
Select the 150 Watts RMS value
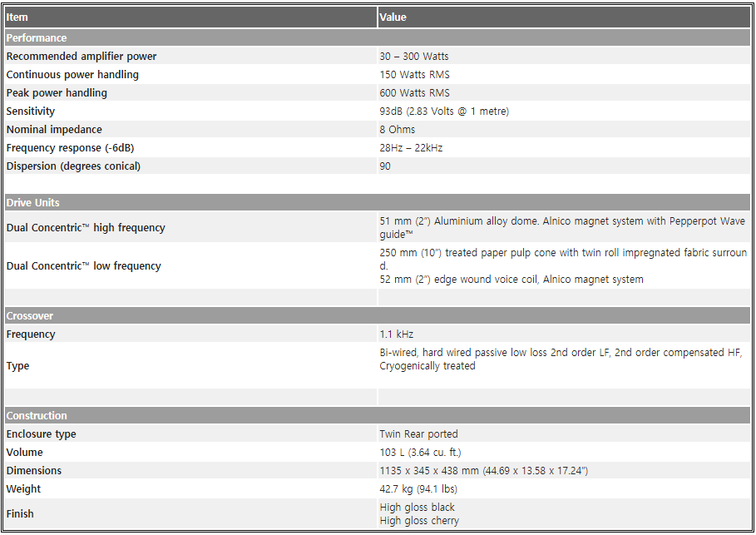(x=415, y=75)
